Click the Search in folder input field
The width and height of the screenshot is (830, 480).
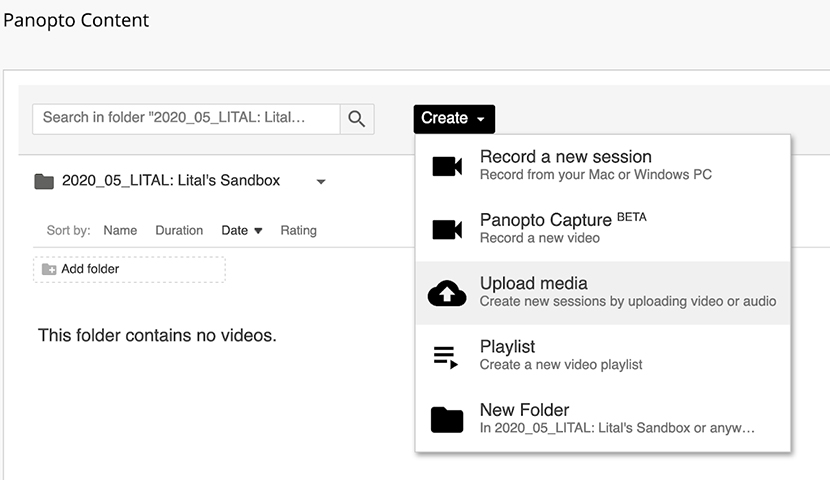186,119
